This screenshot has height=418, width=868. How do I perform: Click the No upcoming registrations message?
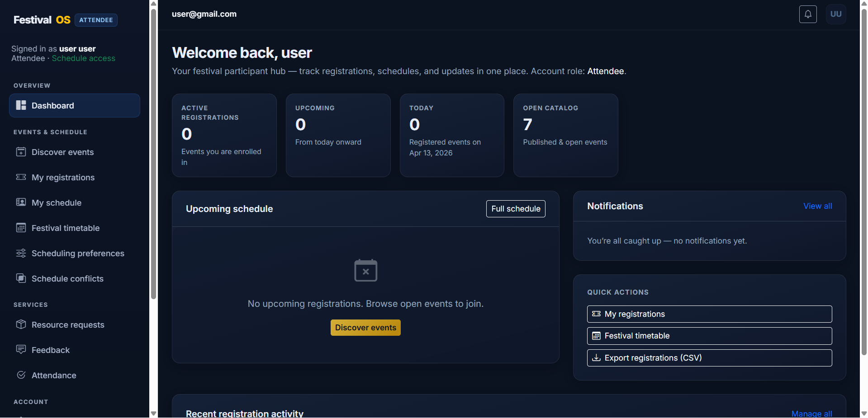[365, 304]
